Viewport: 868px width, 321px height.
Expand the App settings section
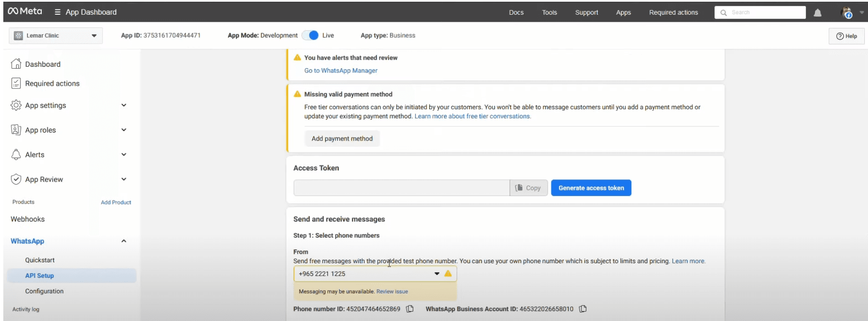[124, 105]
